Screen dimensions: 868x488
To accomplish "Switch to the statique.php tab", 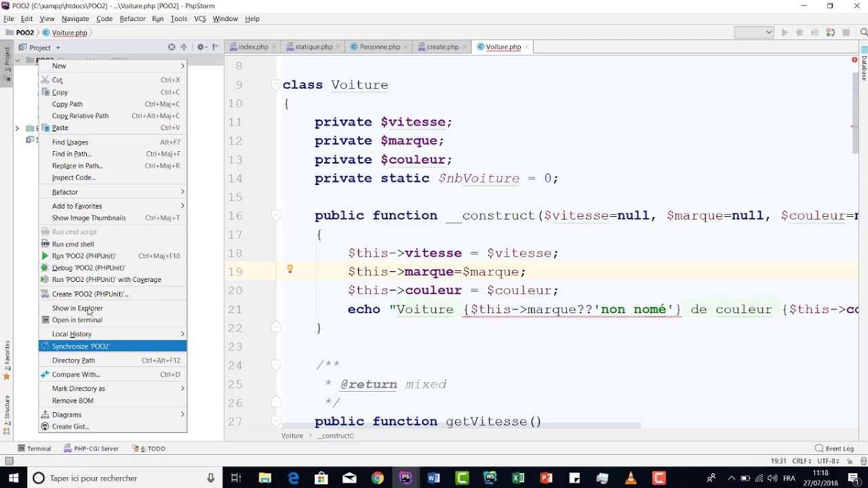I will pyautogui.click(x=313, y=47).
